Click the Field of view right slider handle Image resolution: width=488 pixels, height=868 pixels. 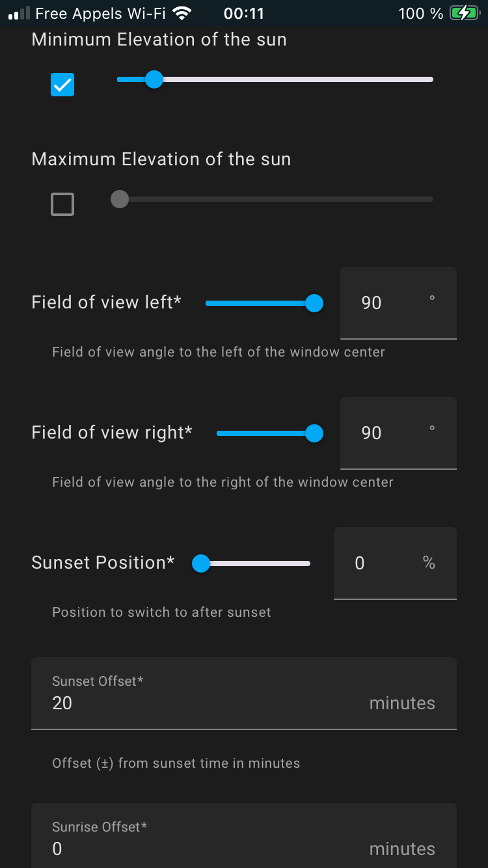(x=314, y=433)
